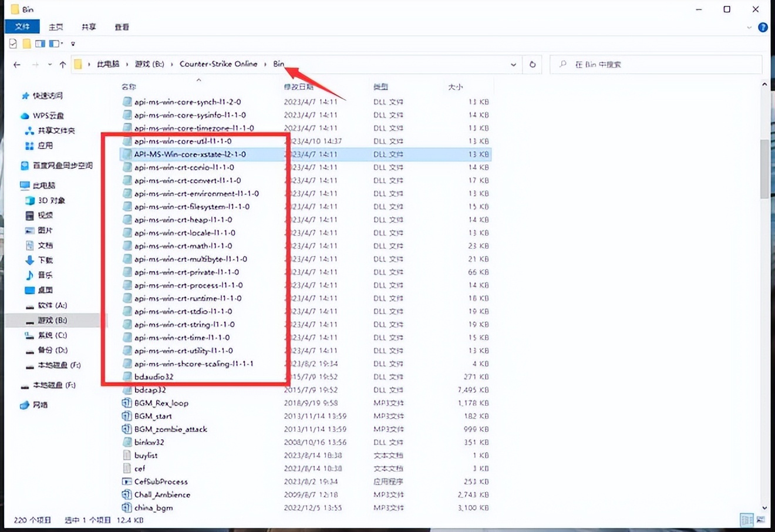
Task: Open the 主页 ribbon tab
Action: 56,27
